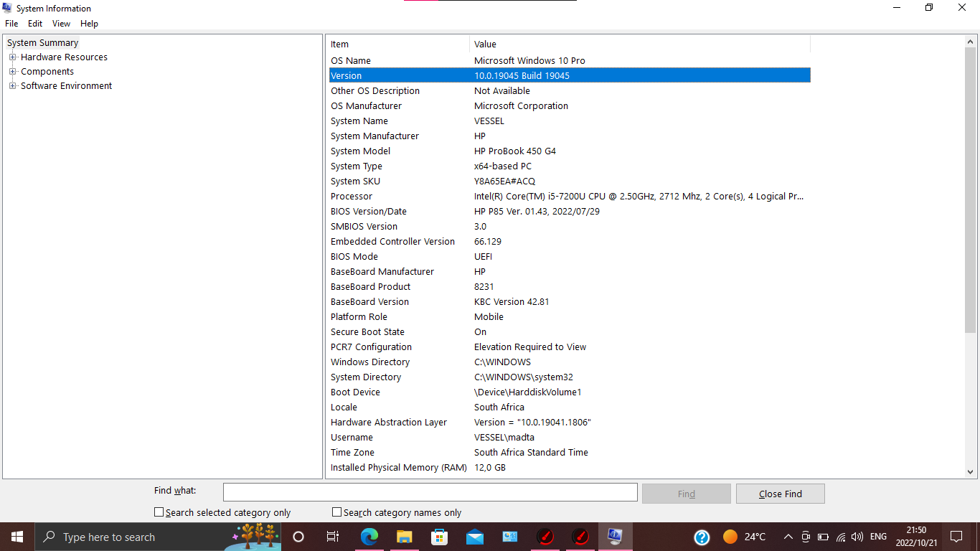Select the Secure Boot State row
This screenshot has height=551, width=980.
tap(570, 332)
